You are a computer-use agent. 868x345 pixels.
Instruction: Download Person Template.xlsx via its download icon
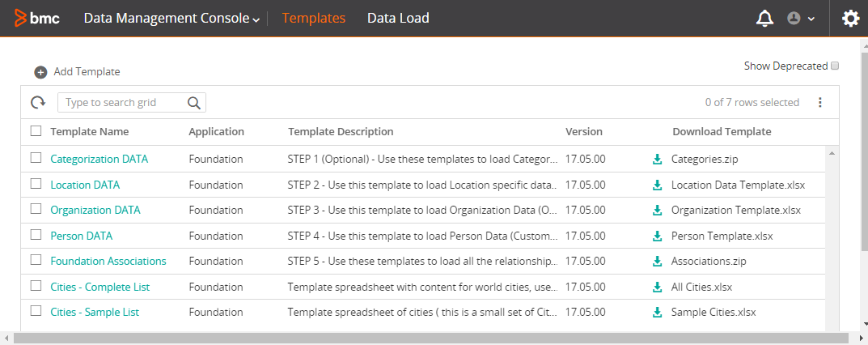(x=657, y=236)
